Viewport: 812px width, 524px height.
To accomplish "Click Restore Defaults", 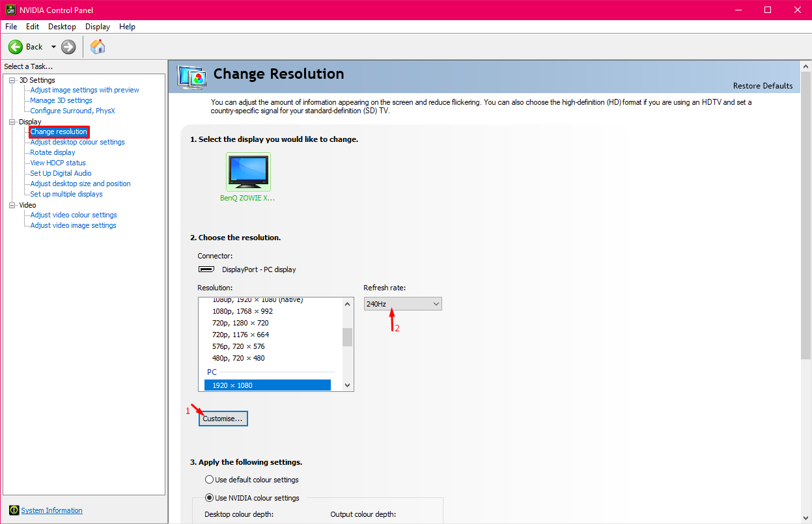I will tap(763, 86).
